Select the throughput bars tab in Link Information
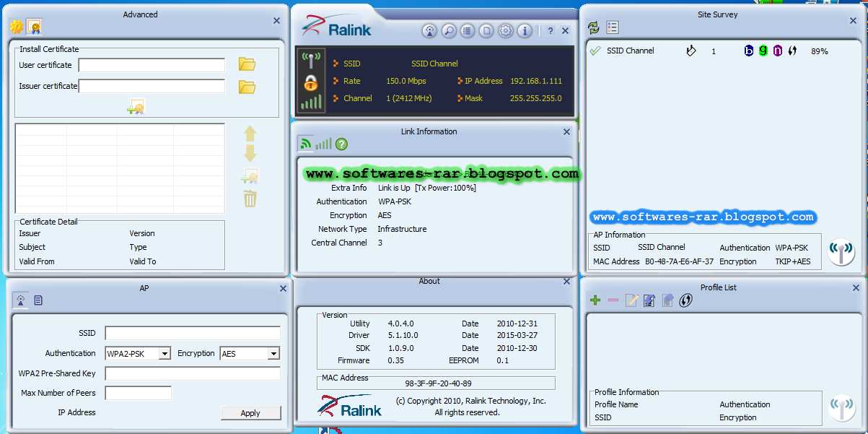The width and height of the screenshot is (868, 434). tap(323, 144)
